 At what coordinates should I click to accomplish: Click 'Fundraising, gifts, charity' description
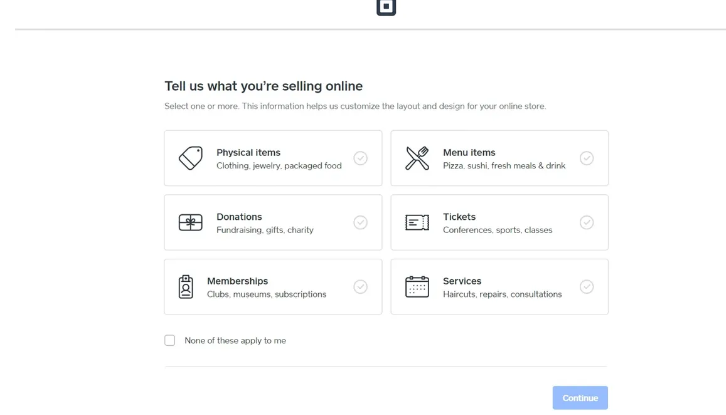(265, 230)
